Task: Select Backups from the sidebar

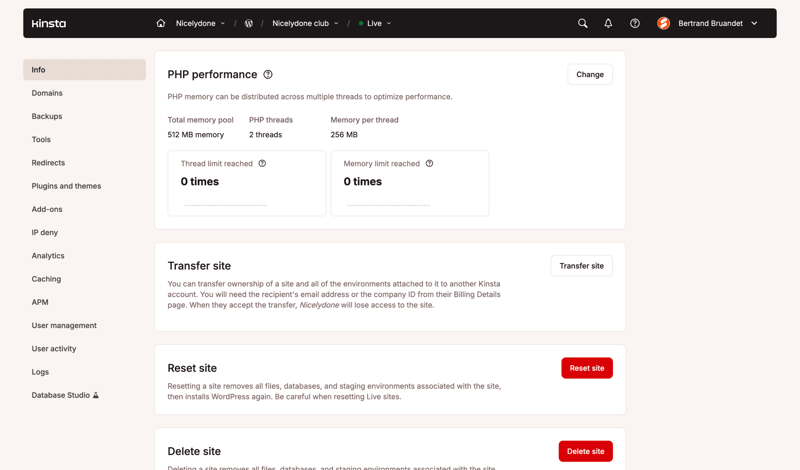Action: point(47,116)
